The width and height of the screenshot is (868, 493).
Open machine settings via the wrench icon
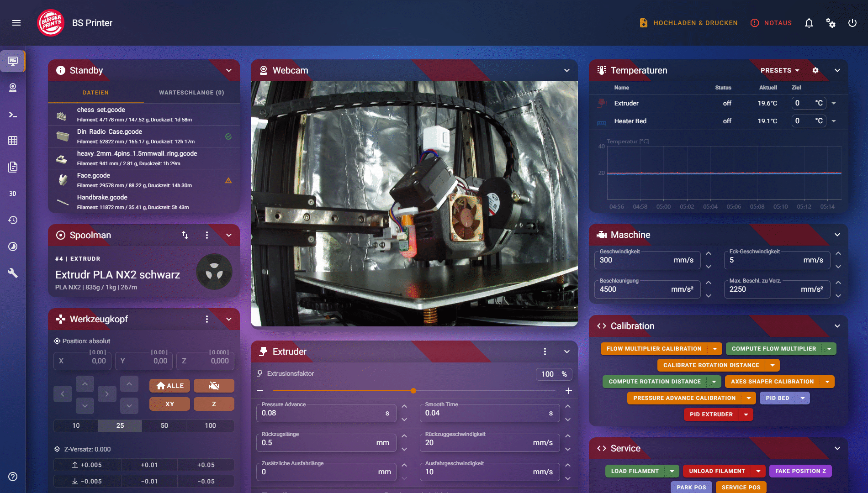tap(12, 273)
